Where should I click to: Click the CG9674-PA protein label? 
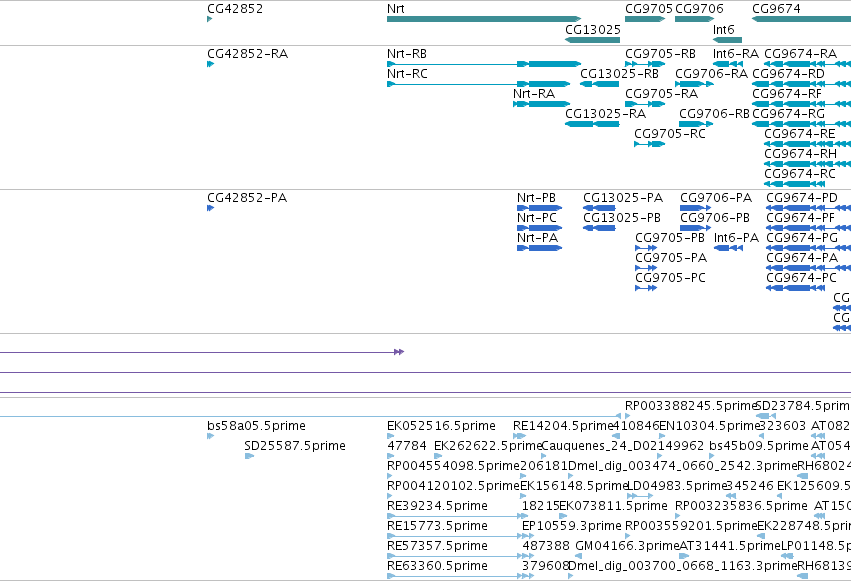[x=802, y=258]
